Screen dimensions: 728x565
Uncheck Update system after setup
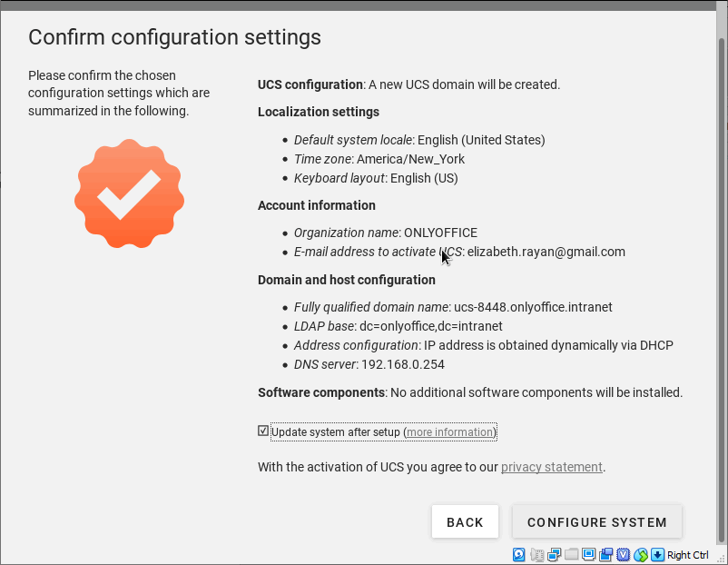[263, 431]
